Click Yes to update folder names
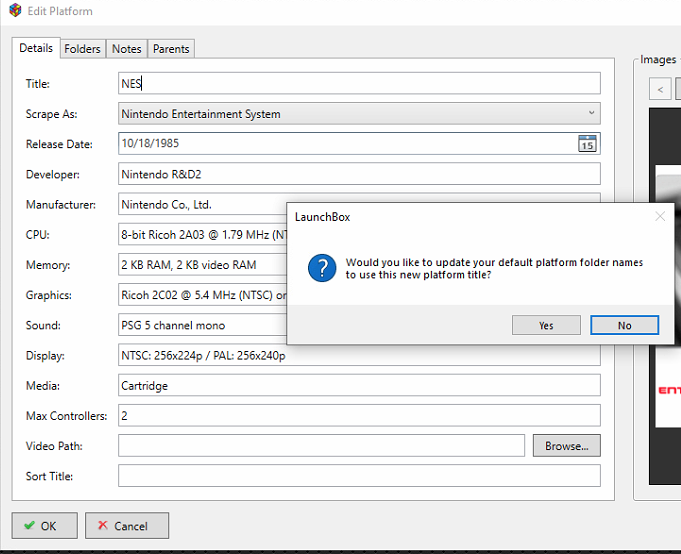The image size is (681, 554). pos(546,325)
